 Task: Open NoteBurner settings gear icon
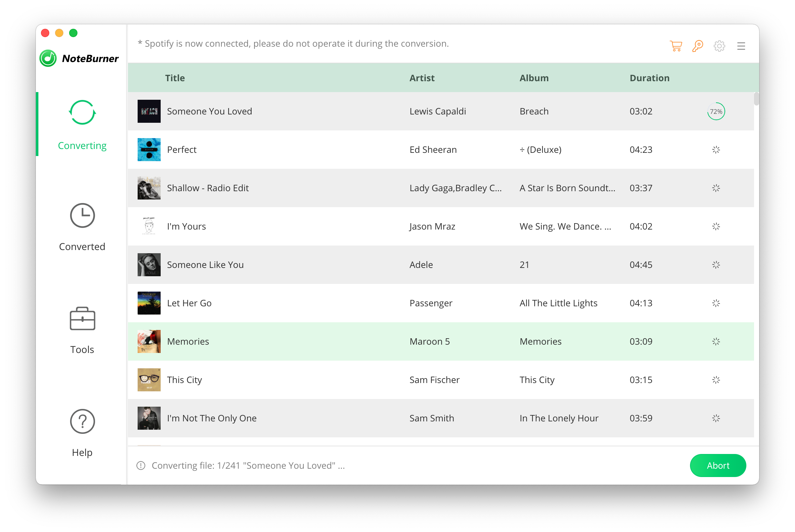click(719, 46)
